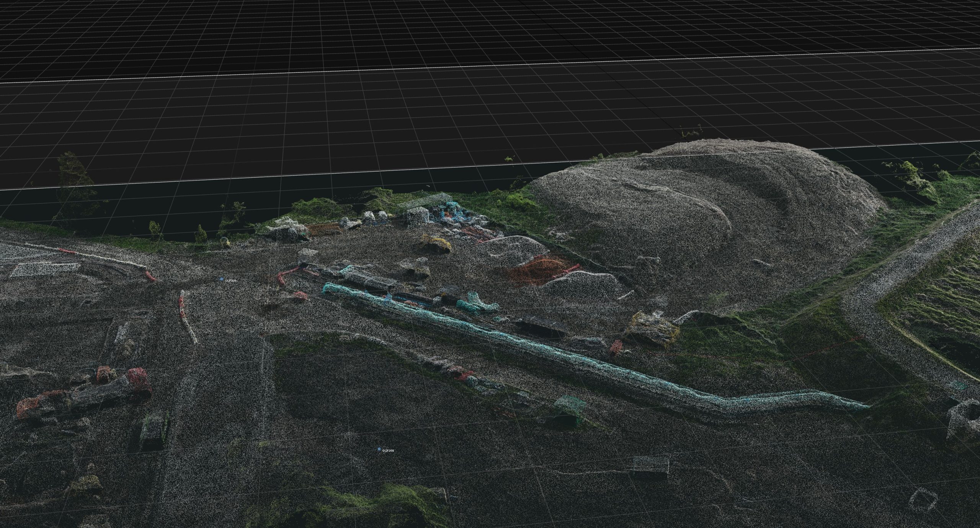Select the GCP108 blue marker point
The width and height of the screenshot is (980, 528).
point(379,449)
